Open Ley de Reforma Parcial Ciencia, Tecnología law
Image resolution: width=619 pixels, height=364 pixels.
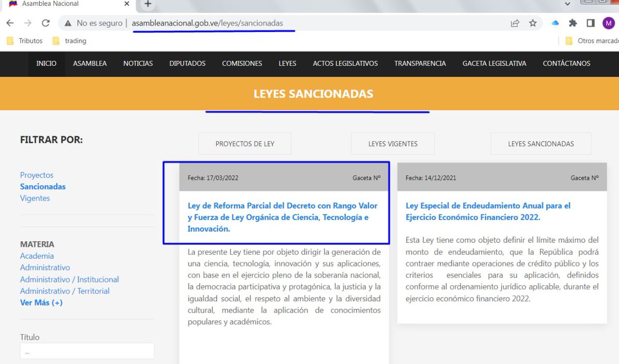pos(283,217)
